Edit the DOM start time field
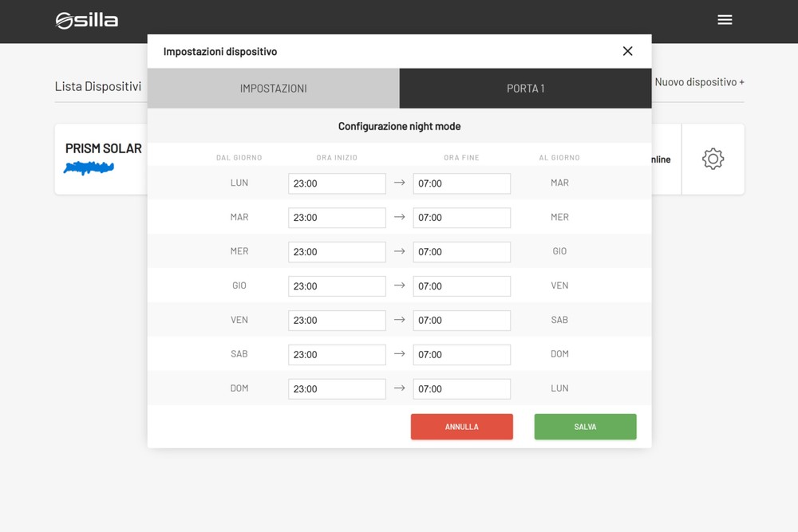Screen dimensions: 798x532 [x=337, y=389]
